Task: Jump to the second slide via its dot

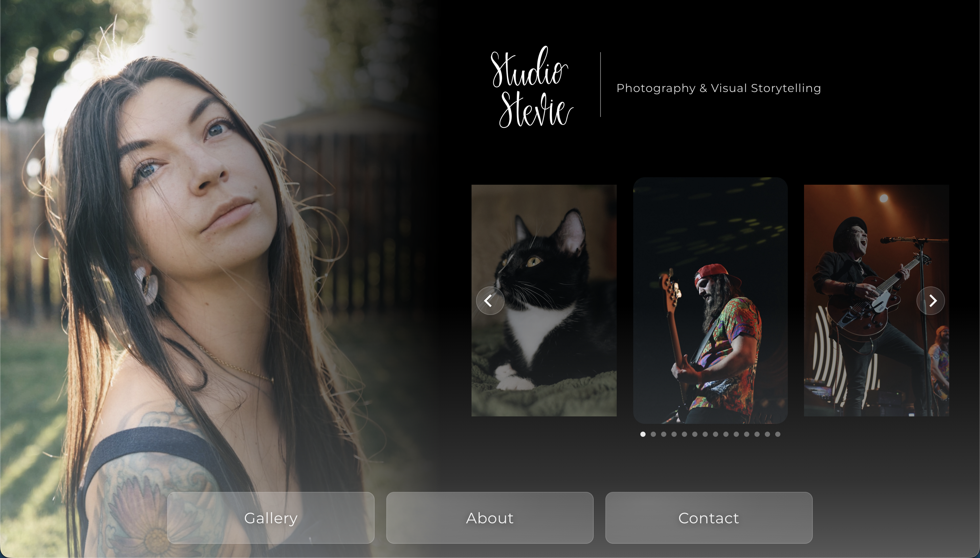Action: [x=653, y=434]
